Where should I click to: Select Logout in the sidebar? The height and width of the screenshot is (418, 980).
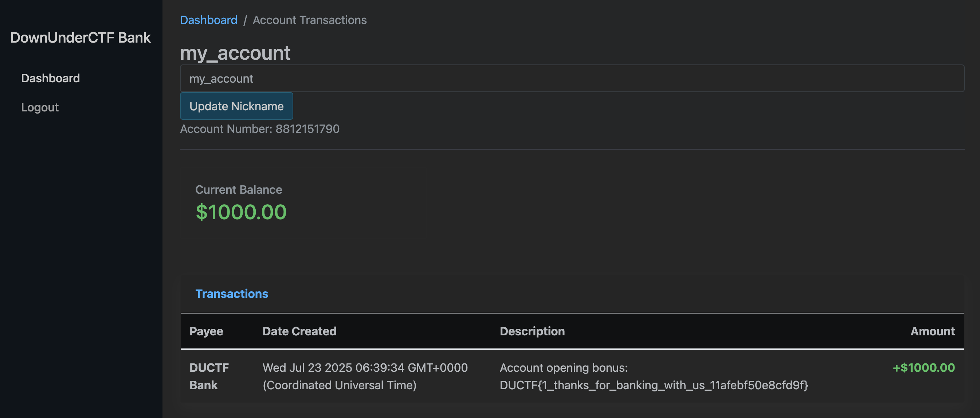pos(40,107)
